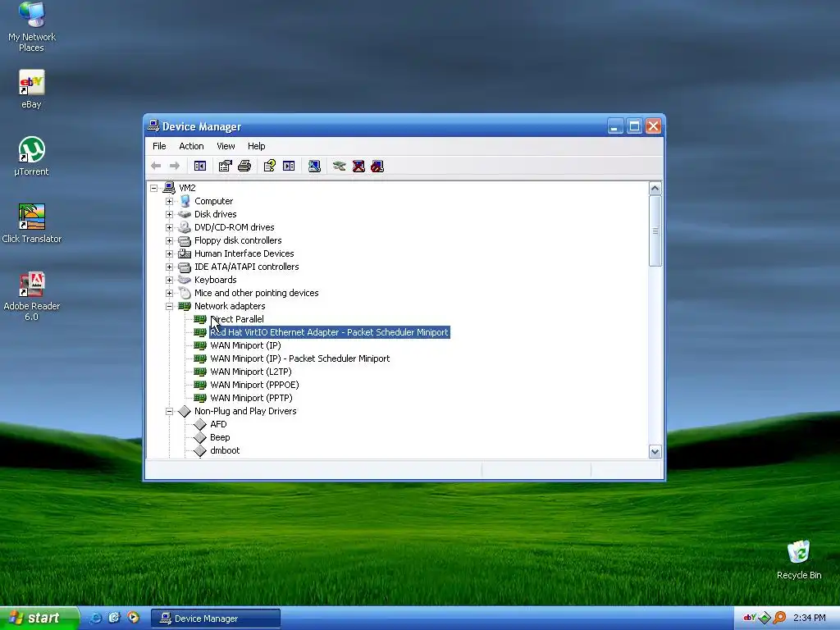The height and width of the screenshot is (630, 840).
Task: Click the scrollbar down arrow
Action: tap(655, 452)
